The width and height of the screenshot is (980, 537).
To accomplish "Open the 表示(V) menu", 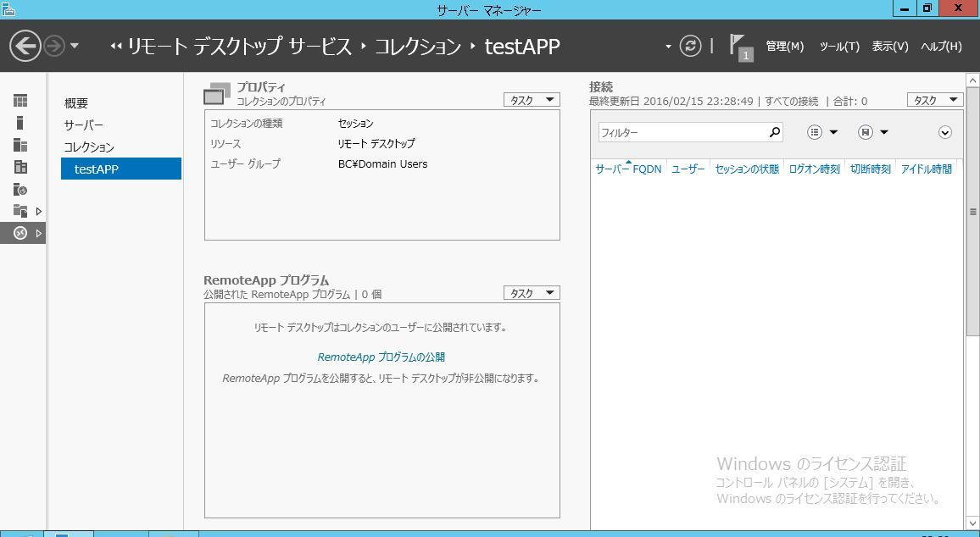I will (890, 47).
